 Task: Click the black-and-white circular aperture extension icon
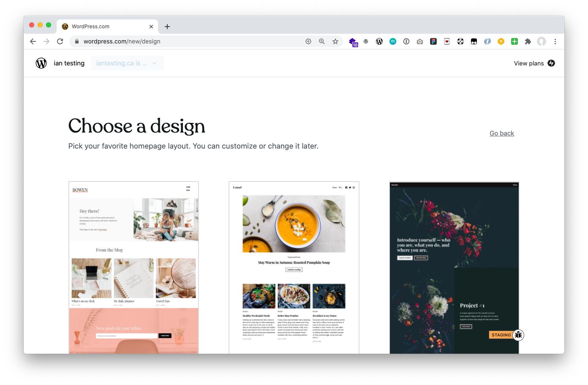click(460, 41)
